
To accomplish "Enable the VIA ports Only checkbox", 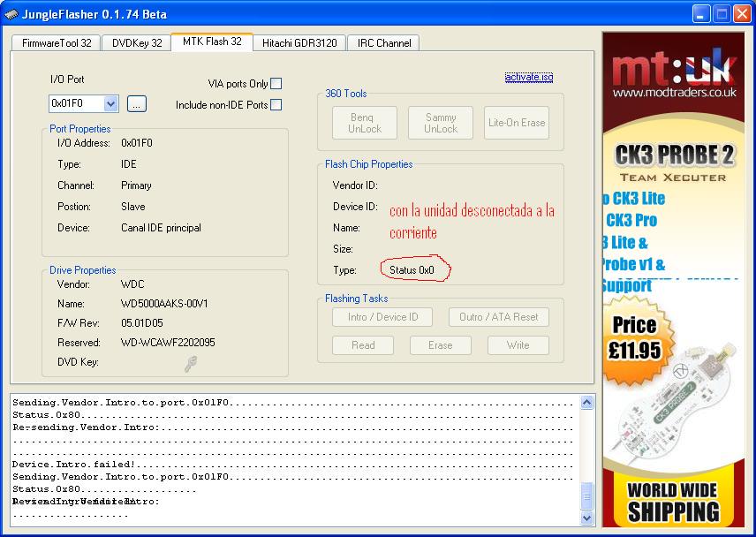I will (x=276, y=83).
